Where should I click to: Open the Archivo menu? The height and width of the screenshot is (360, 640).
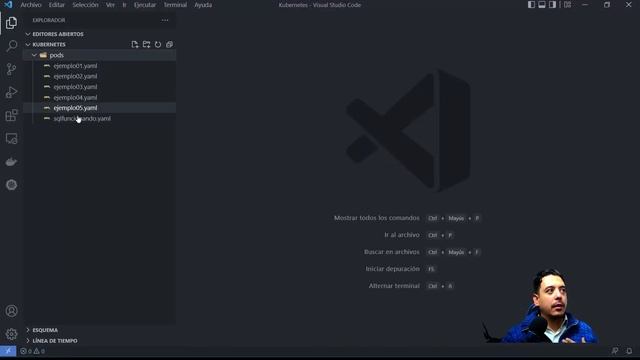tap(31, 5)
